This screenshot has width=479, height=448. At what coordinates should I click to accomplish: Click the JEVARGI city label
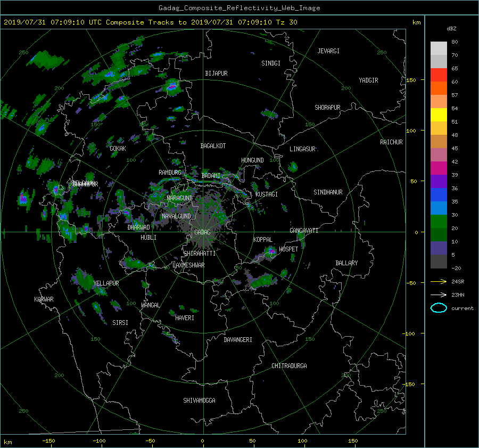[x=328, y=51]
